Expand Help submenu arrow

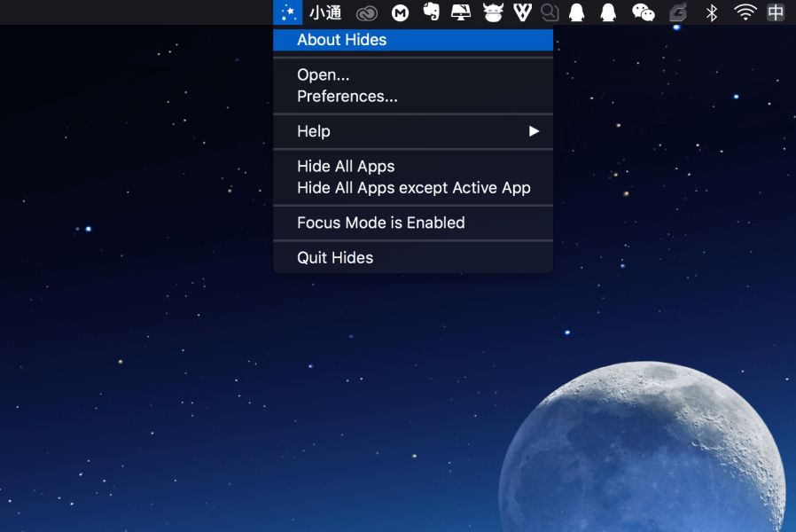coord(534,131)
